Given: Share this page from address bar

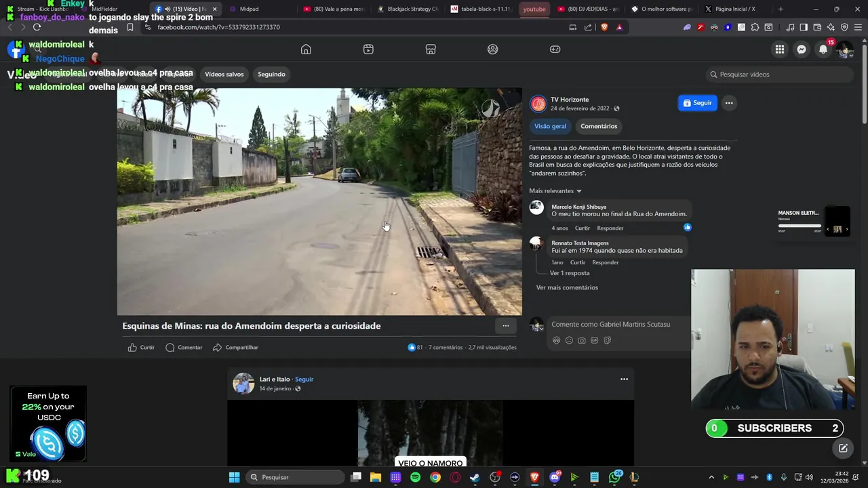Looking at the screenshot, I should tap(588, 27).
